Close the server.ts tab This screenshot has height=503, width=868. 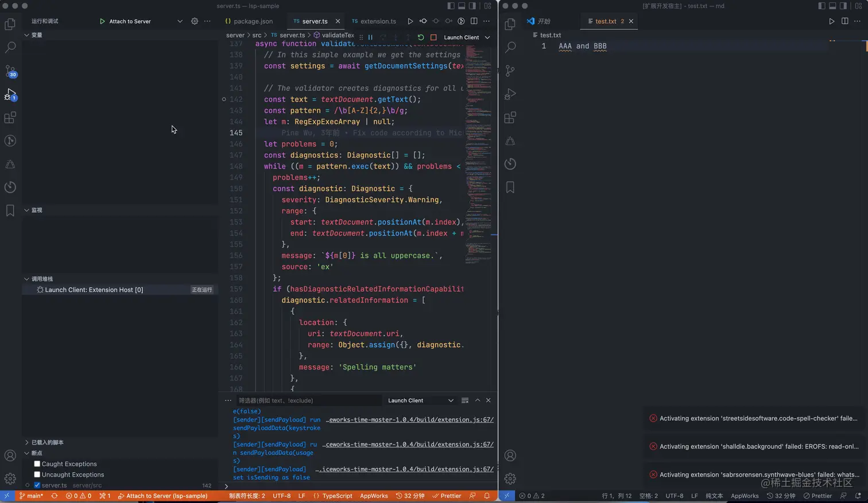click(x=338, y=21)
